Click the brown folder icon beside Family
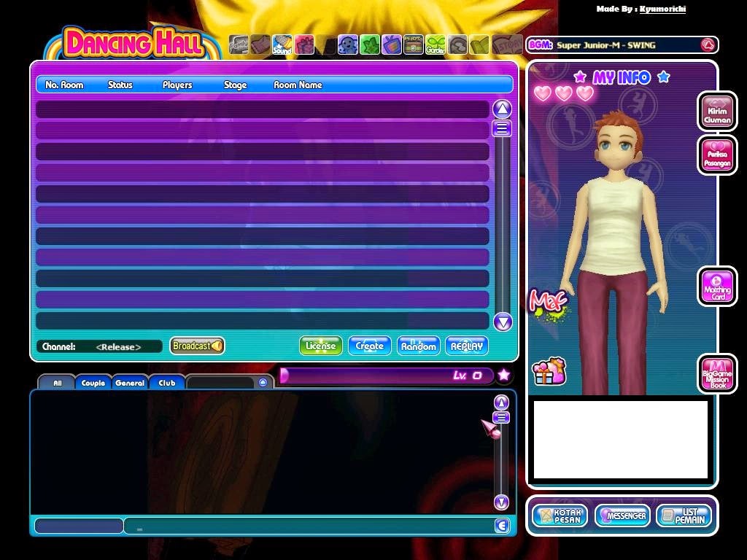The image size is (747, 560). pos(260,44)
